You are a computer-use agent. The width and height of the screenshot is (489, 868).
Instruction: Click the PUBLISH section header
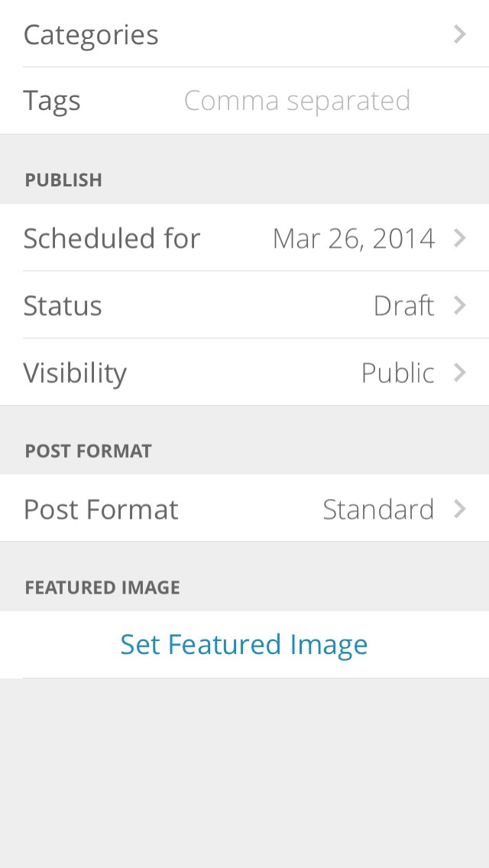pyautogui.click(x=63, y=180)
